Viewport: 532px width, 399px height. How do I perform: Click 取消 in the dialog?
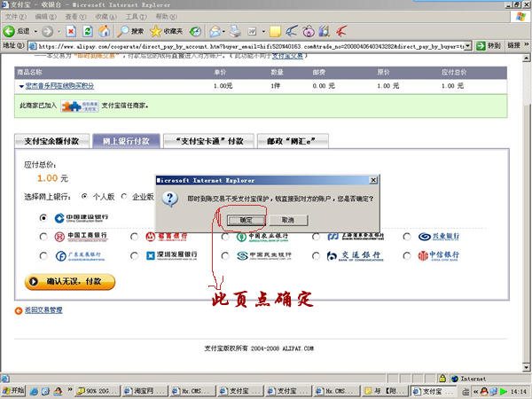click(x=288, y=220)
